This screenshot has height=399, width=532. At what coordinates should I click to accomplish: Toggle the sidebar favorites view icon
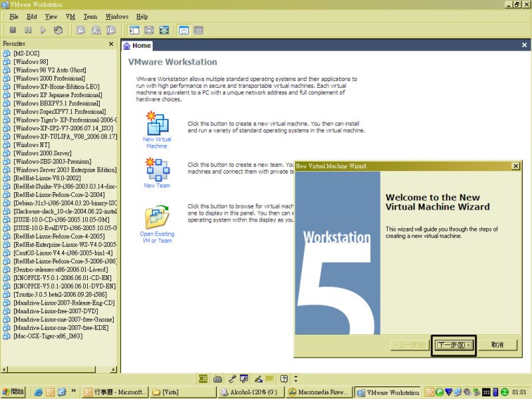[x=134, y=30]
